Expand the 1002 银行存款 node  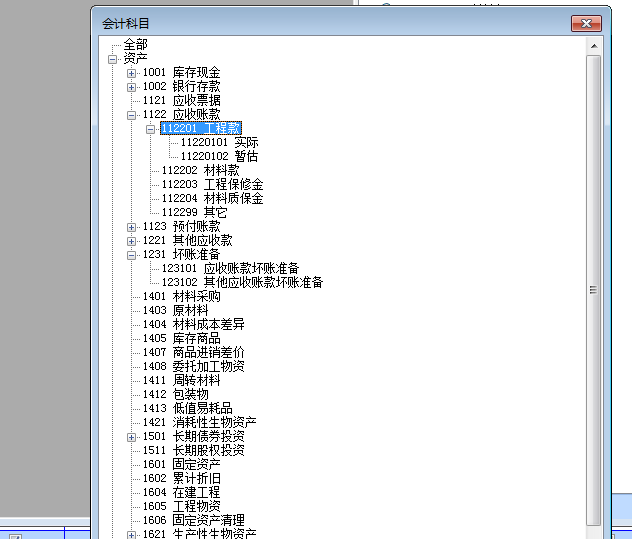coord(131,87)
